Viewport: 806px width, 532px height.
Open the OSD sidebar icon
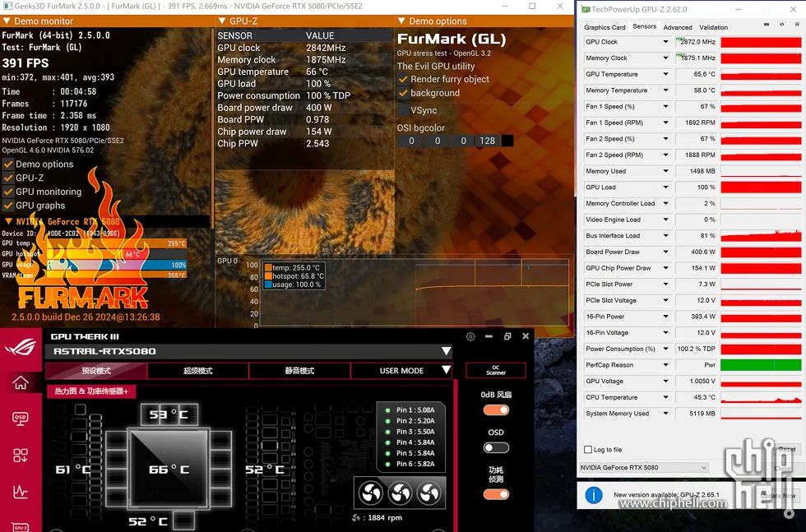coord(20,419)
